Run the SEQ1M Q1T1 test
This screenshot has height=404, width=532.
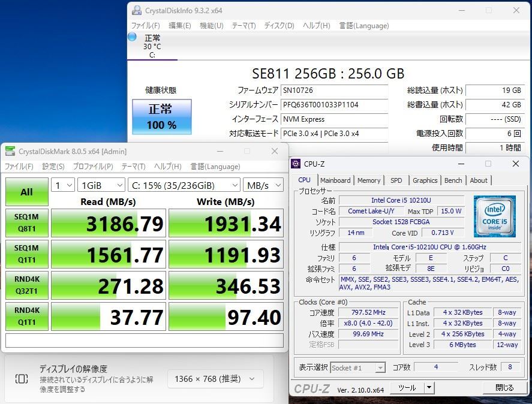coord(27,254)
